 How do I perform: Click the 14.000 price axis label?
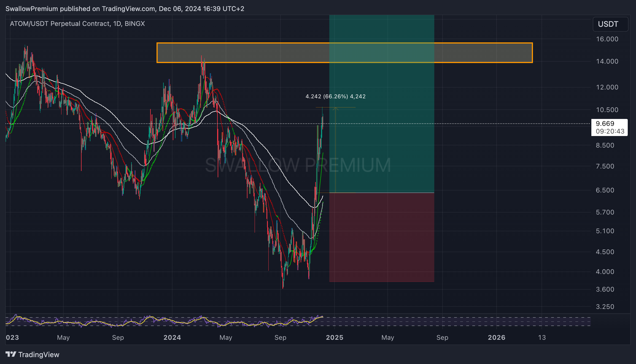click(607, 61)
